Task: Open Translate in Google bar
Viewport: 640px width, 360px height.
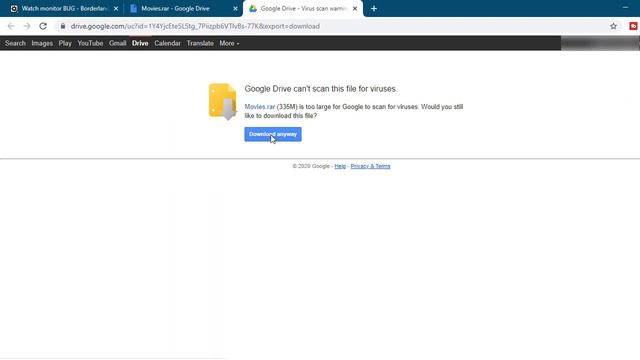Action: click(200, 43)
